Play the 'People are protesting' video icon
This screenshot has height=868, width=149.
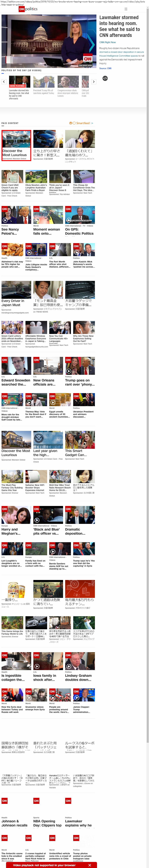53,698
